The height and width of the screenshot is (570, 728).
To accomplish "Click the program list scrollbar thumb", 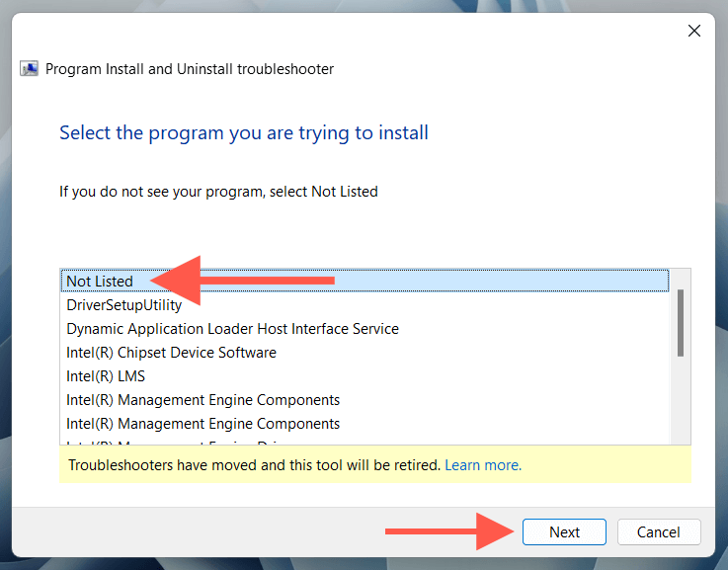I will pyautogui.click(x=680, y=322).
